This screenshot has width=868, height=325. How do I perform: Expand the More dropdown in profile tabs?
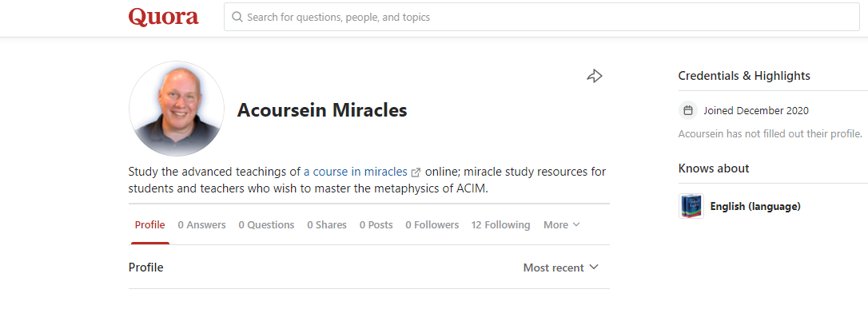561,225
